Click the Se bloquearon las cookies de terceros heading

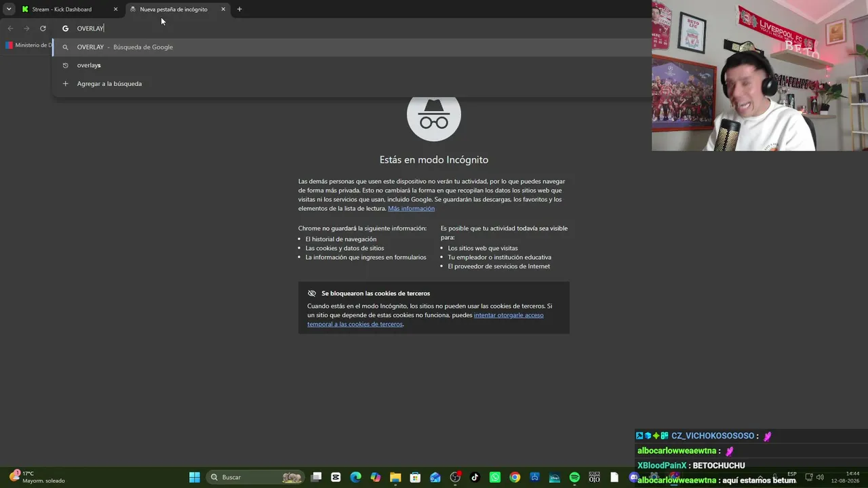(x=376, y=293)
